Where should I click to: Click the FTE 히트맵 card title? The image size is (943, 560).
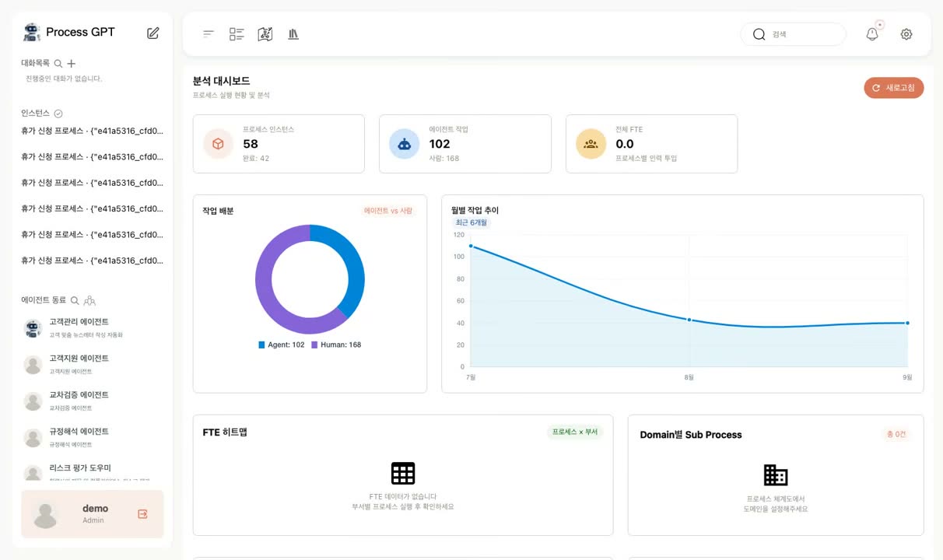225,432
